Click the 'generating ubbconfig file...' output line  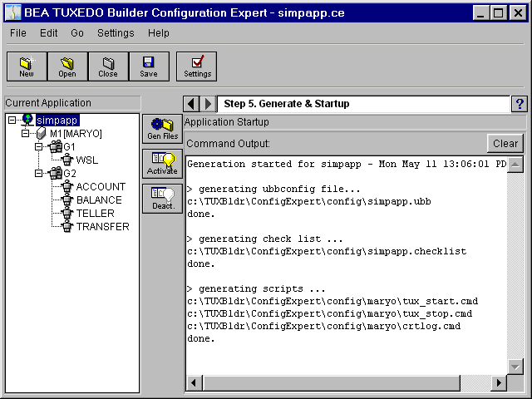pyautogui.click(x=273, y=189)
